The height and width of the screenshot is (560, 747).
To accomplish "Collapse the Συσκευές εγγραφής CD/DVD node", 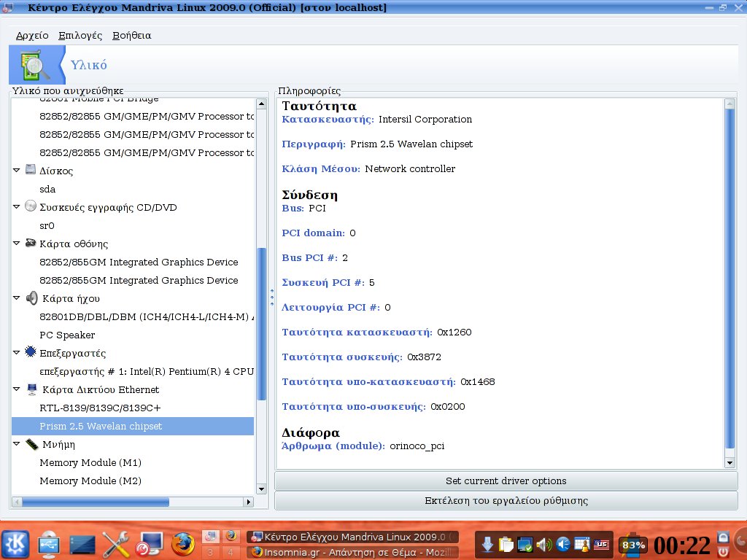I will coord(16,206).
